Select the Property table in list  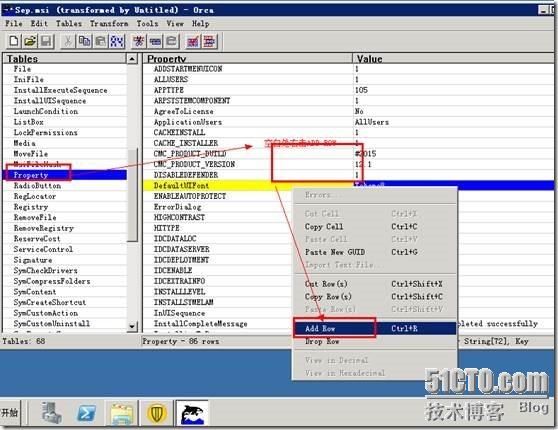tap(65, 175)
